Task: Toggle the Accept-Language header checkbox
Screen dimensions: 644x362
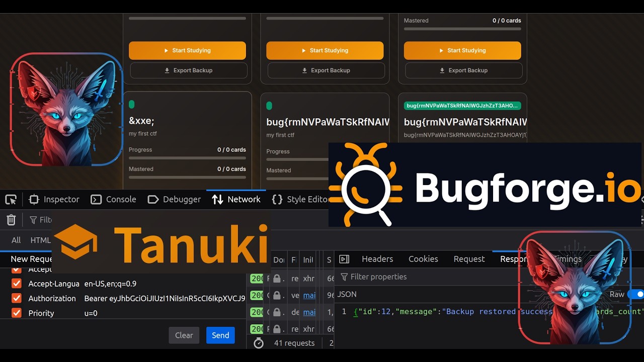Action: click(x=17, y=284)
